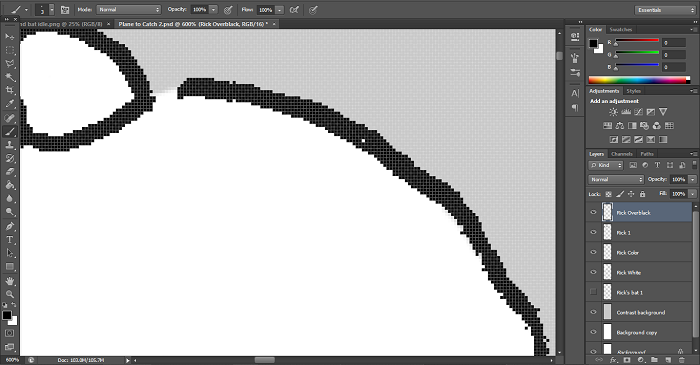The height and width of the screenshot is (365, 700).
Task: Switch to the Swatches tab
Action: 621,29
